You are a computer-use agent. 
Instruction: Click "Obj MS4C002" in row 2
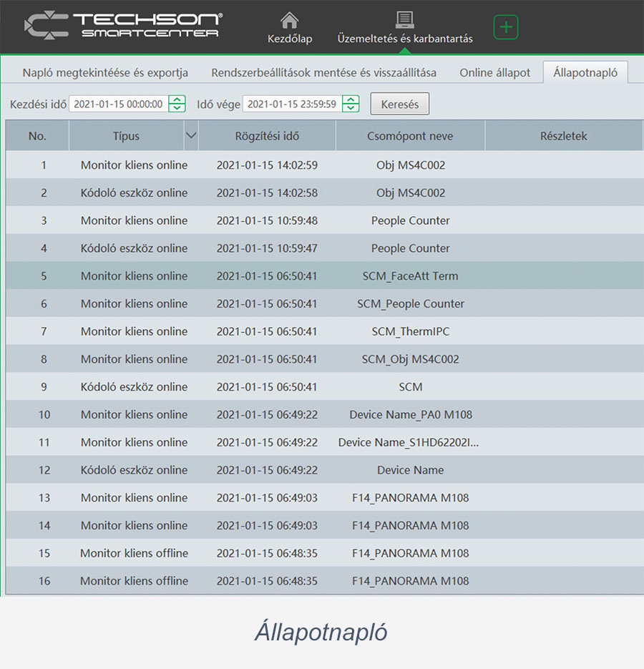click(x=411, y=193)
